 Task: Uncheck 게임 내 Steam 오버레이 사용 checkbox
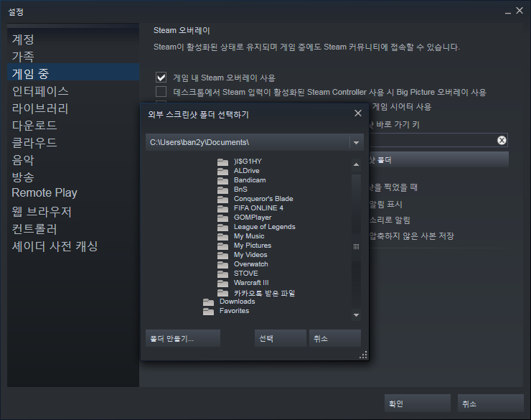[x=161, y=78]
